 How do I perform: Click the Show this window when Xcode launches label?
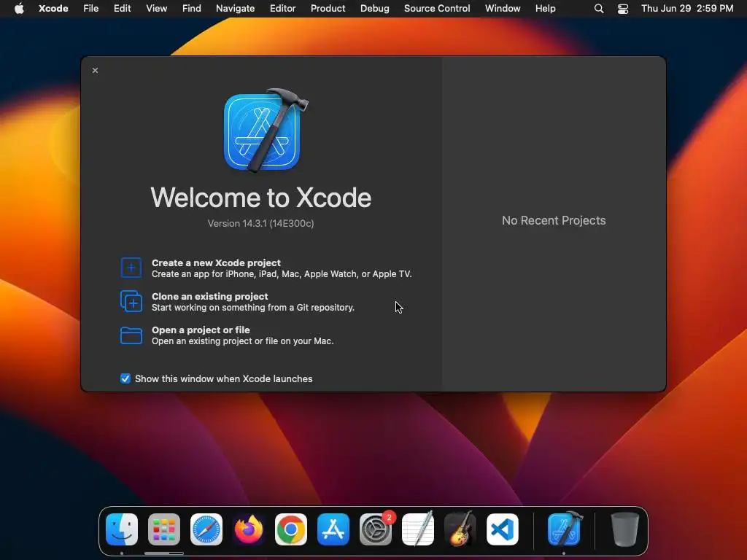pos(224,378)
